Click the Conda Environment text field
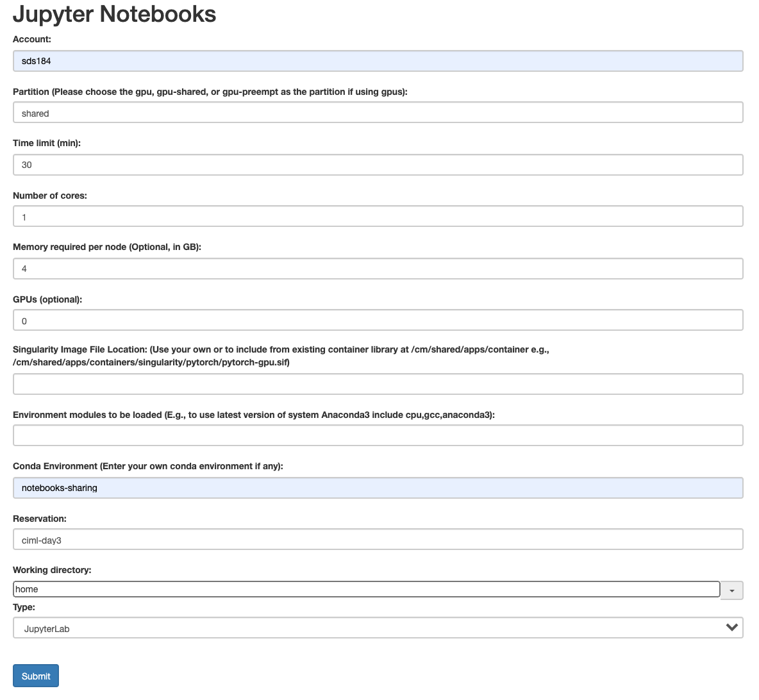Viewport: 759px width, 700px height. (378, 488)
